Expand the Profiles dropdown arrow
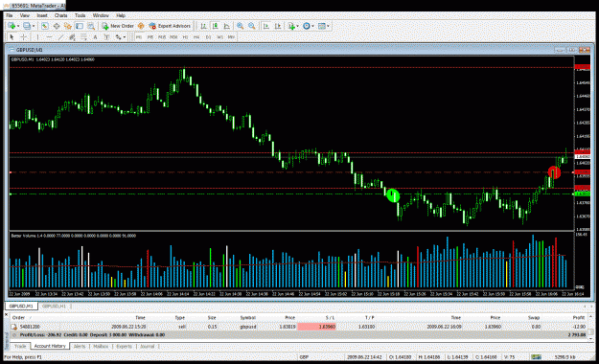 (x=34, y=26)
